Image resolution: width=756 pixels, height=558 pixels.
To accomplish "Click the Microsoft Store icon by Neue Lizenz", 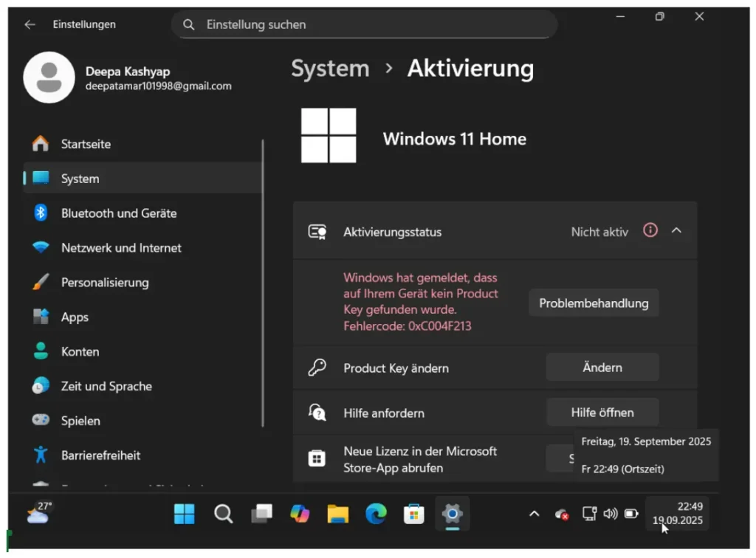I will click(317, 458).
